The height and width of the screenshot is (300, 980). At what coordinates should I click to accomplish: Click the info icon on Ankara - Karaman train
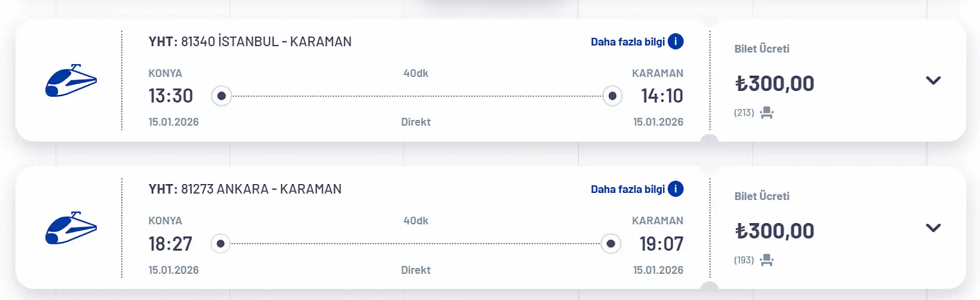675,189
